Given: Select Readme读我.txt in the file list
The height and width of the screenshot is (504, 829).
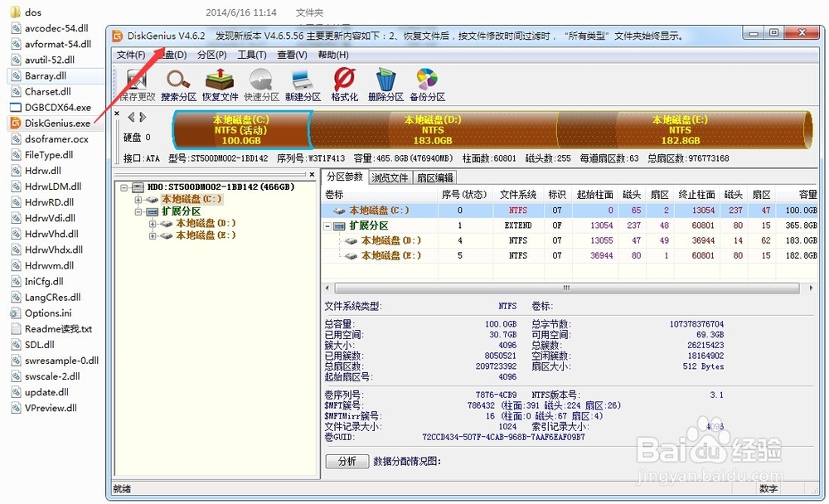Looking at the screenshot, I should click(x=58, y=329).
